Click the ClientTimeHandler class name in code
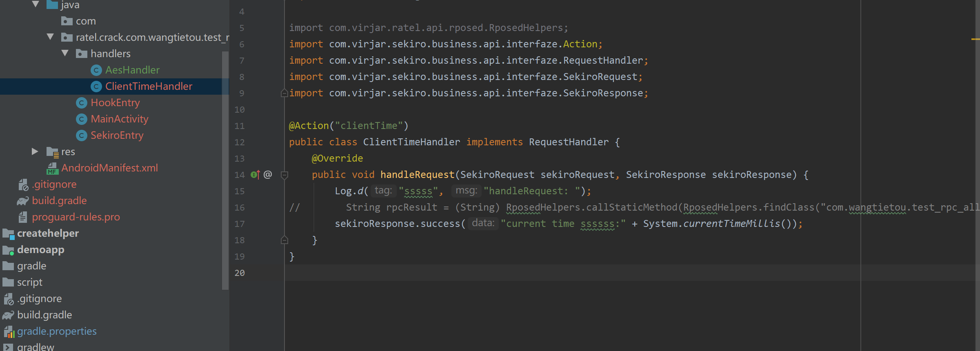This screenshot has height=351, width=980. (411, 142)
